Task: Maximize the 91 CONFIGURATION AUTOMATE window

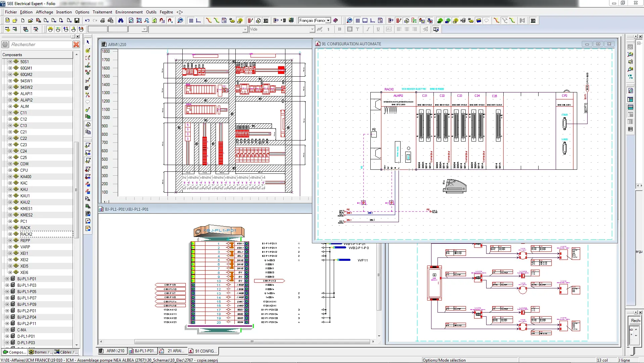Action: tap(598, 44)
